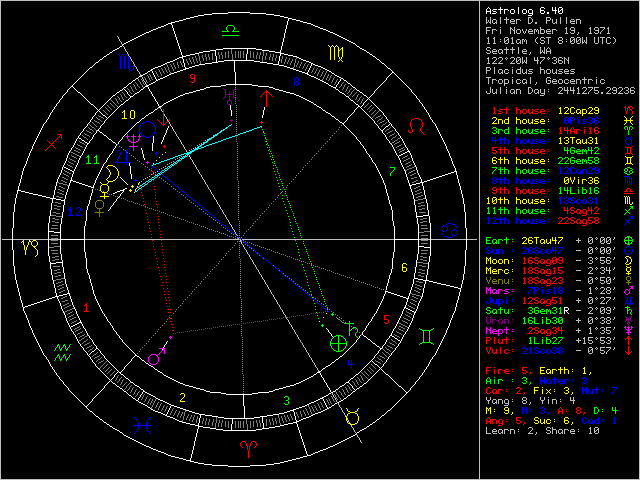
Task: Select the 'Seattle, WA' location line
Action: (x=518, y=51)
